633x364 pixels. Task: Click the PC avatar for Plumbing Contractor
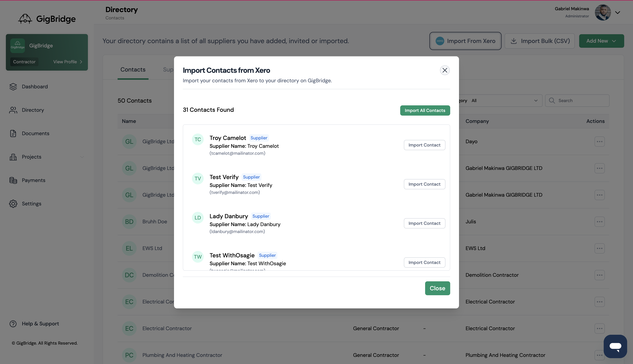pyautogui.click(x=129, y=355)
